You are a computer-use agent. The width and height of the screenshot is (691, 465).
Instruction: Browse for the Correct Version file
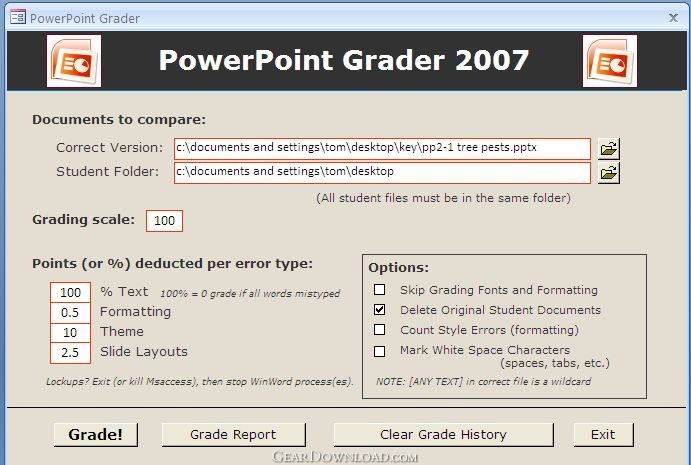(609, 149)
